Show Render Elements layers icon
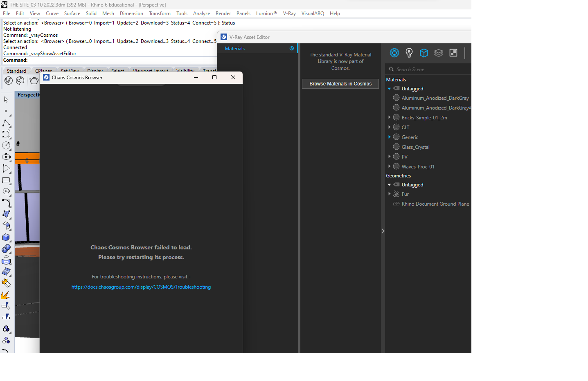Viewport: 588px width, 381px height. coord(439,53)
